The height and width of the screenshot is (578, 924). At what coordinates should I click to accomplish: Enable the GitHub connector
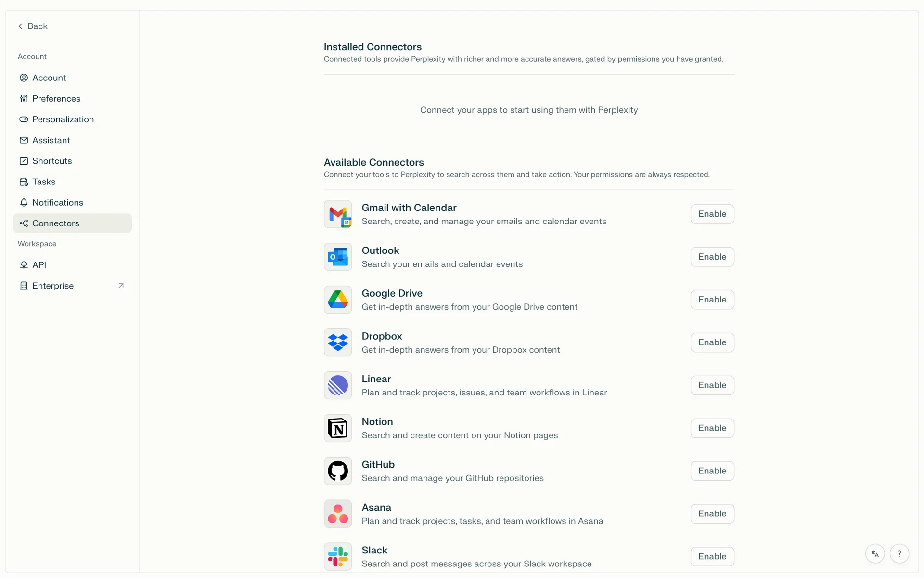(x=712, y=471)
